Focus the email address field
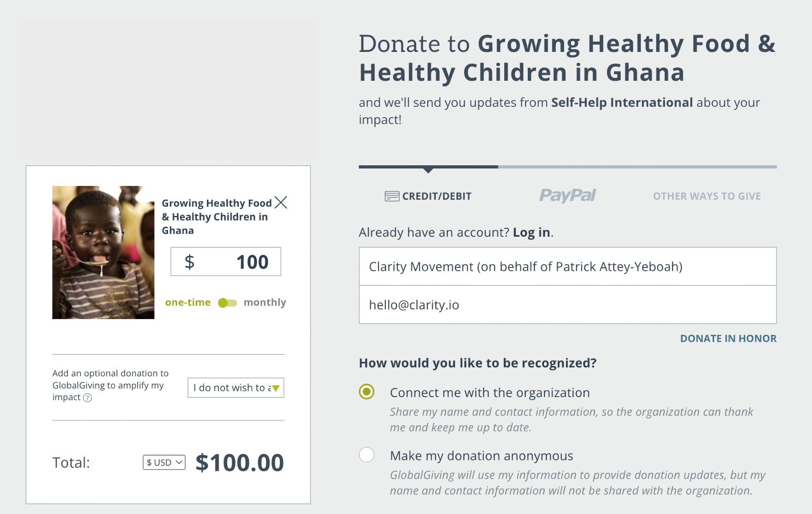 567,305
